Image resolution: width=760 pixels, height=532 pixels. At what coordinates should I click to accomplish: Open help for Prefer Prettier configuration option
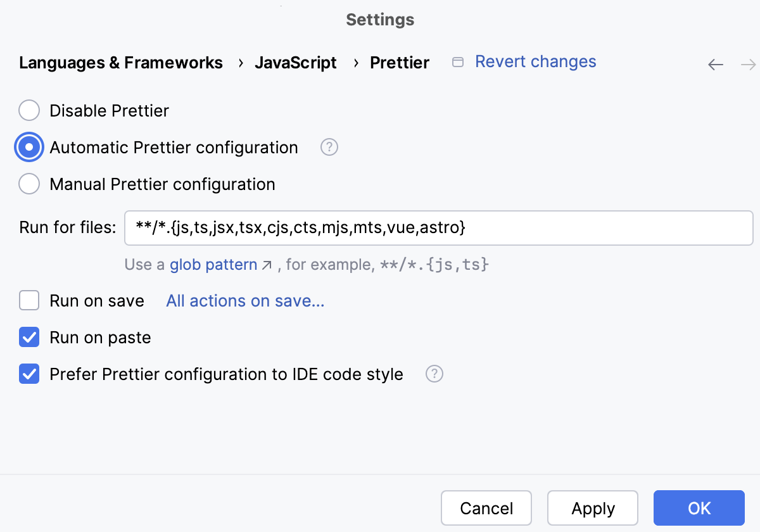[434, 374]
